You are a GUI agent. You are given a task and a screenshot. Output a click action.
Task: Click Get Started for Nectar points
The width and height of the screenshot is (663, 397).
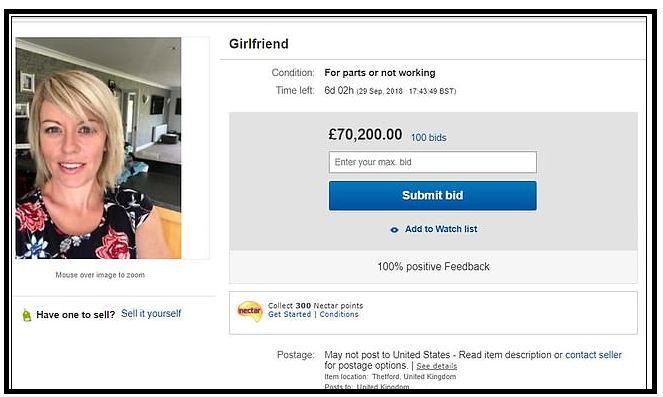pyautogui.click(x=289, y=315)
